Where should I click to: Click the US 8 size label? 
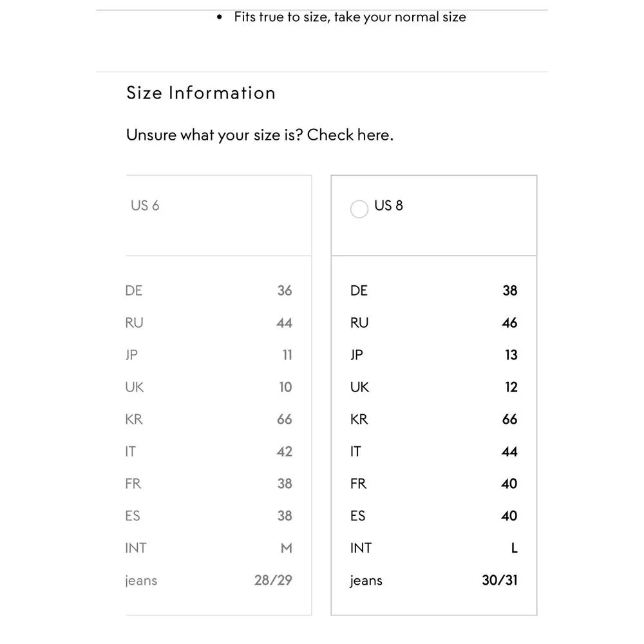pos(388,206)
